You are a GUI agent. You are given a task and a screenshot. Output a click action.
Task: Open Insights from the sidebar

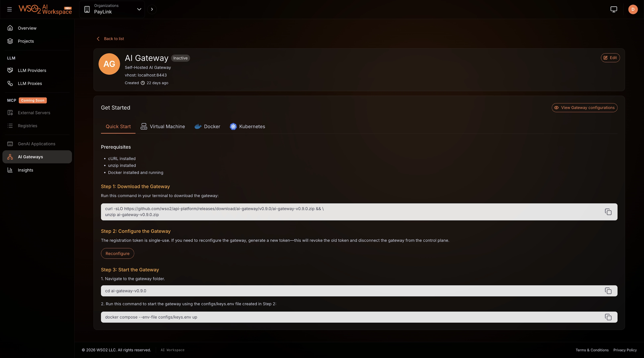click(x=25, y=170)
